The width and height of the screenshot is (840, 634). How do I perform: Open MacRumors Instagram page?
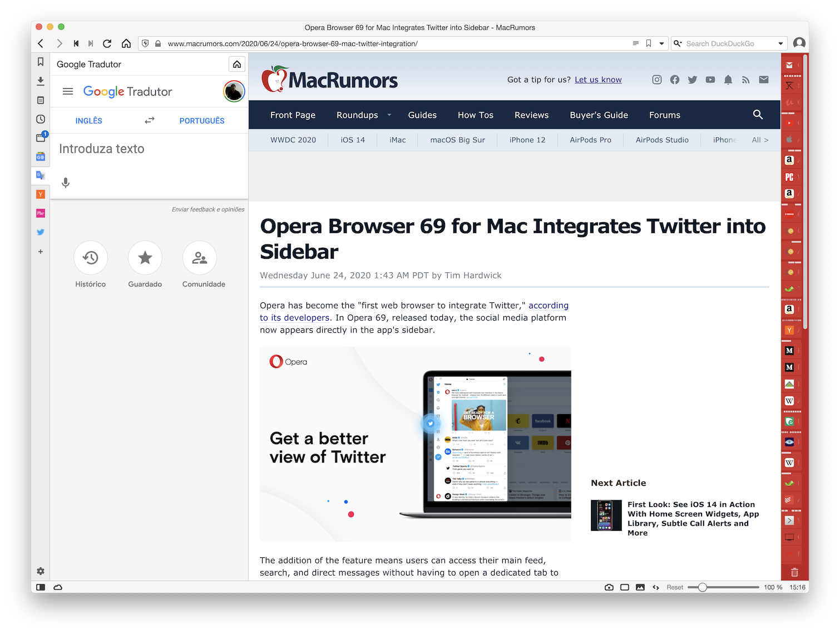(x=657, y=80)
